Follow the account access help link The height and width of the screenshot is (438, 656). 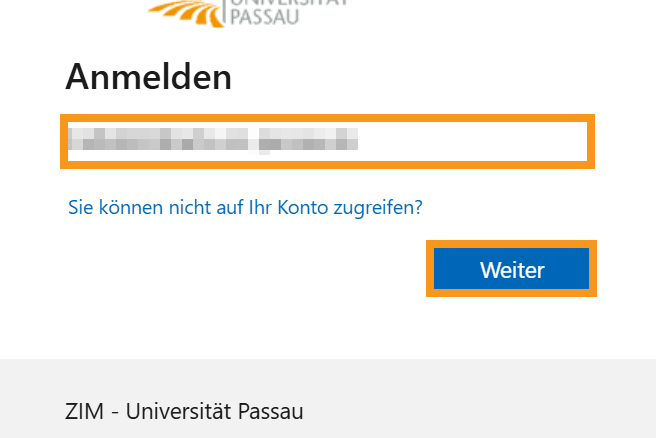point(245,207)
